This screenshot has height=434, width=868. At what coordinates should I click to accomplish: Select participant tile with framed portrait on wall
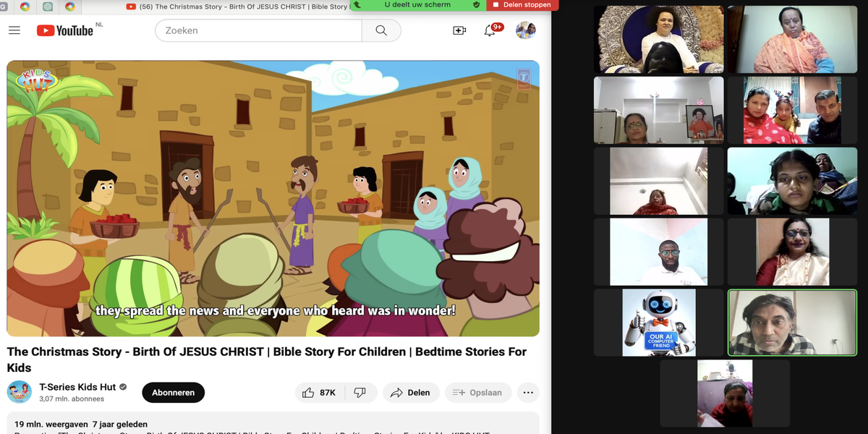[x=659, y=110]
